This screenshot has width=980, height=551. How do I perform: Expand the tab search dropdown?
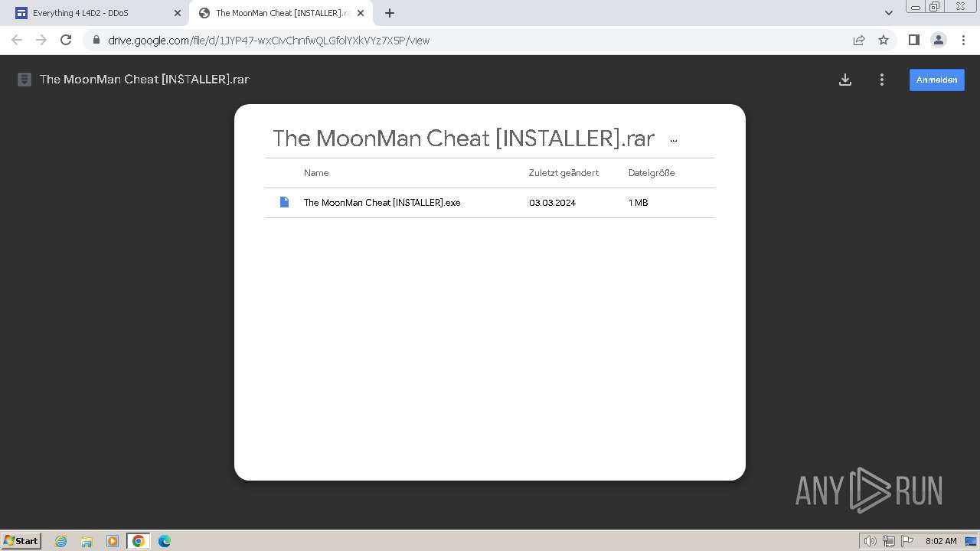coord(889,13)
